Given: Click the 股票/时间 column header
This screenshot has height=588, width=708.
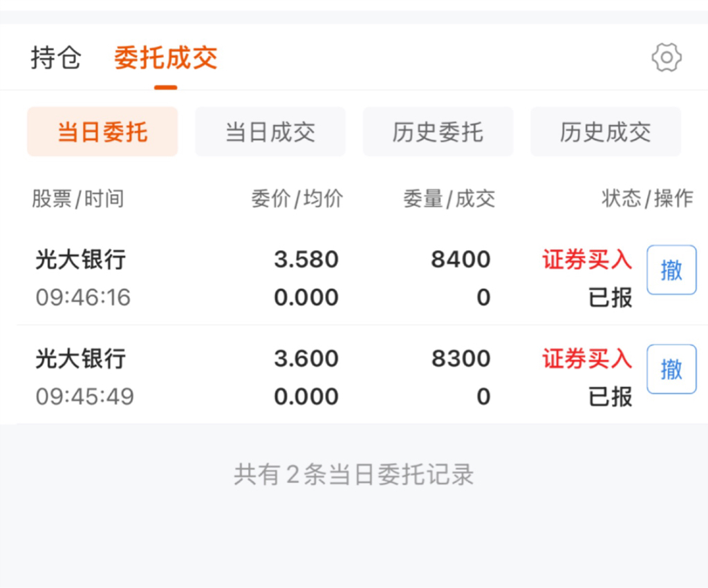Looking at the screenshot, I should [x=77, y=199].
